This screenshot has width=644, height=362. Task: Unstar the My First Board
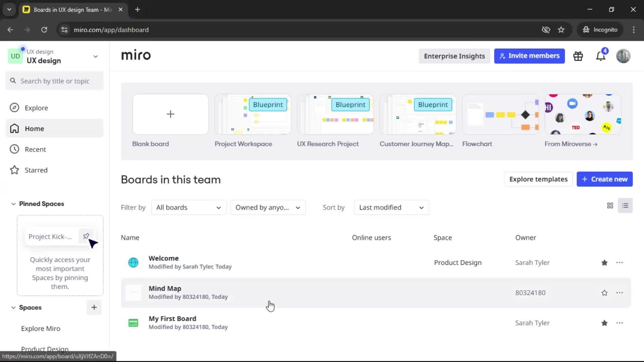click(x=604, y=323)
